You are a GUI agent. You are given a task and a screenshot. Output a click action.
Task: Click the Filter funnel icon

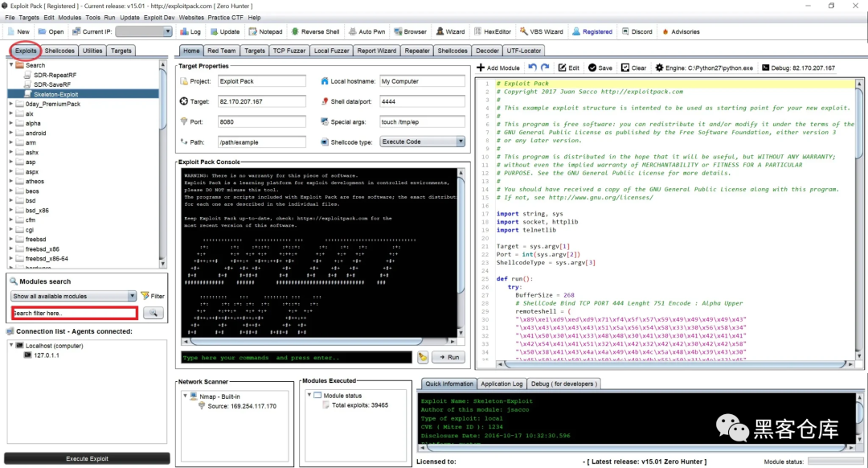point(145,296)
